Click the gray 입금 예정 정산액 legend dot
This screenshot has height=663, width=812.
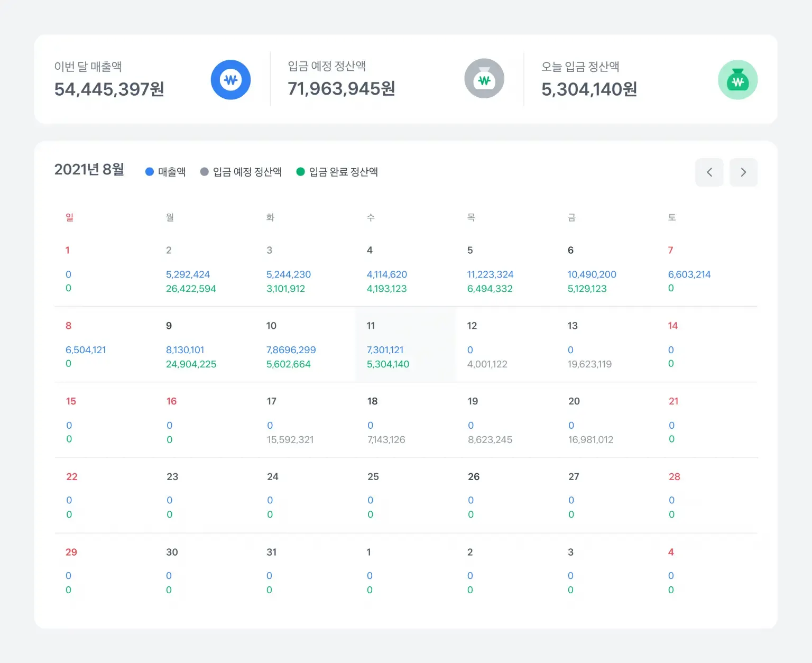tap(205, 172)
